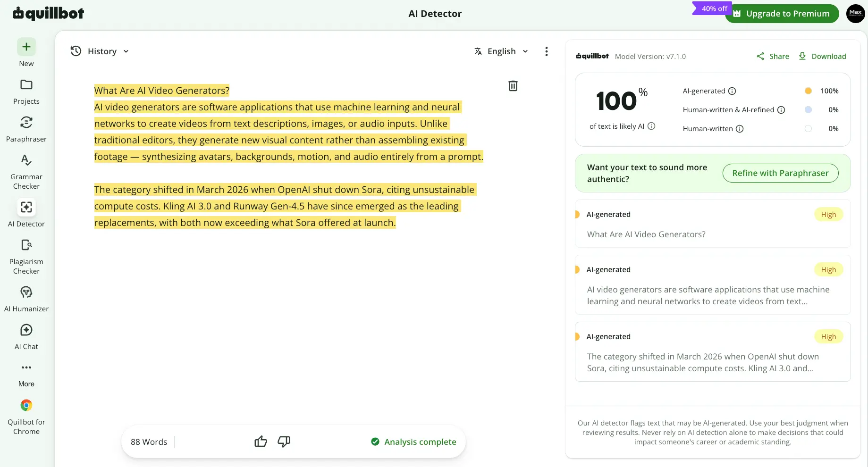Image resolution: width=868 pixels, height=467 pixels.
Task: Select the AI Detector tool icon
Action: [26, 207]
